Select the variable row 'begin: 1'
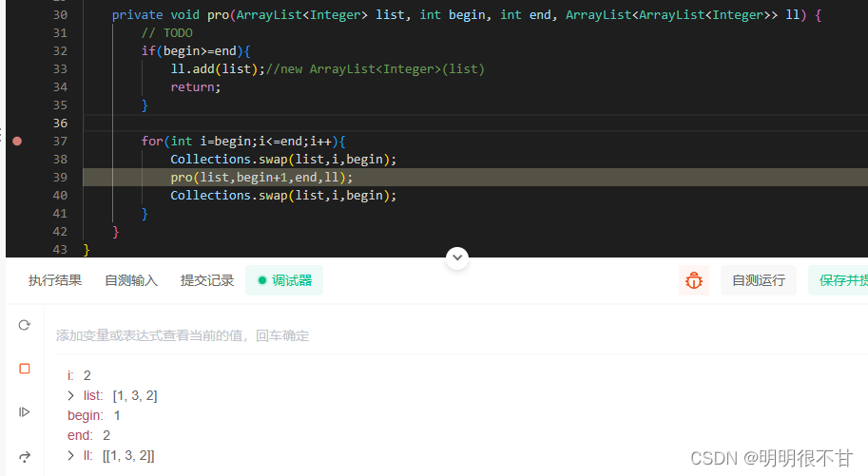 (x=94, y=416)
